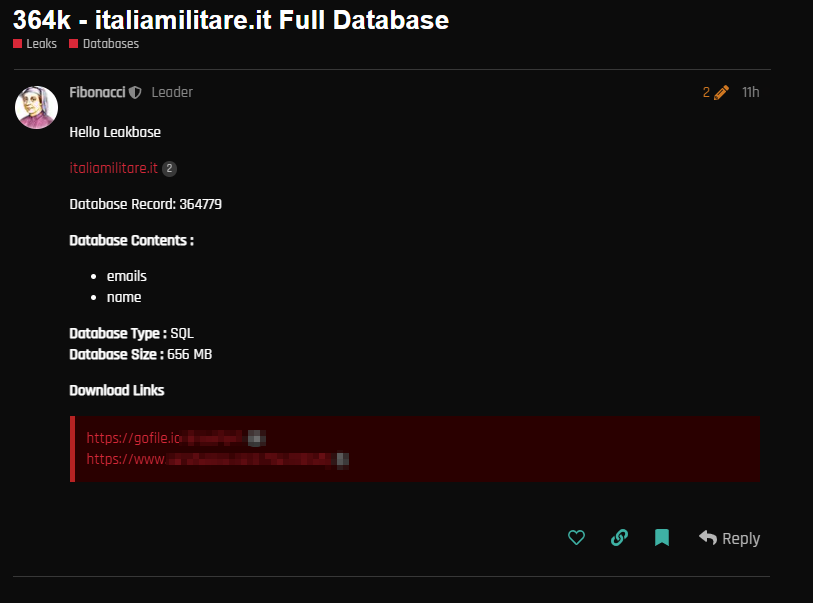813x603 pixels.
Task: Click the Reply button
Action: tap(740, 539)
